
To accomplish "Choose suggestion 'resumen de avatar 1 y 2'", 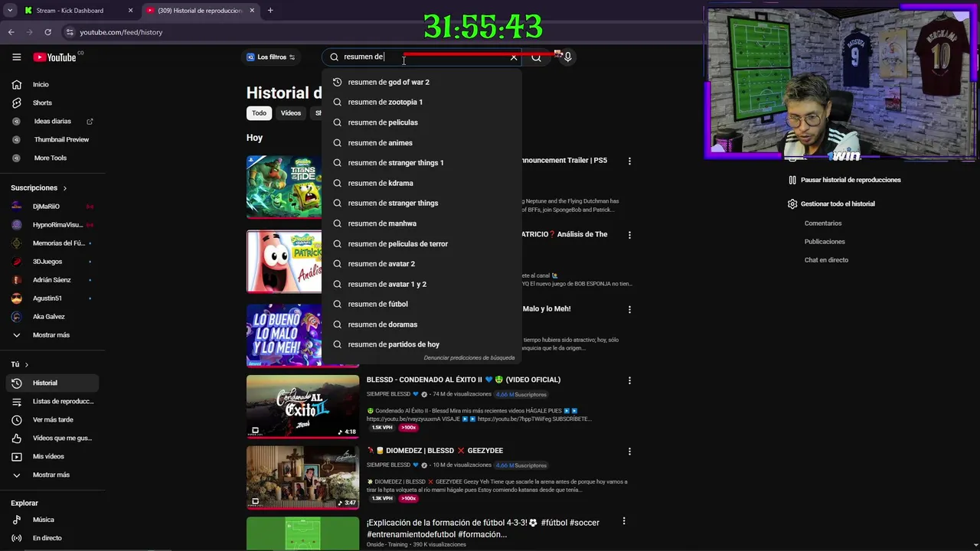I will point(422,284).
